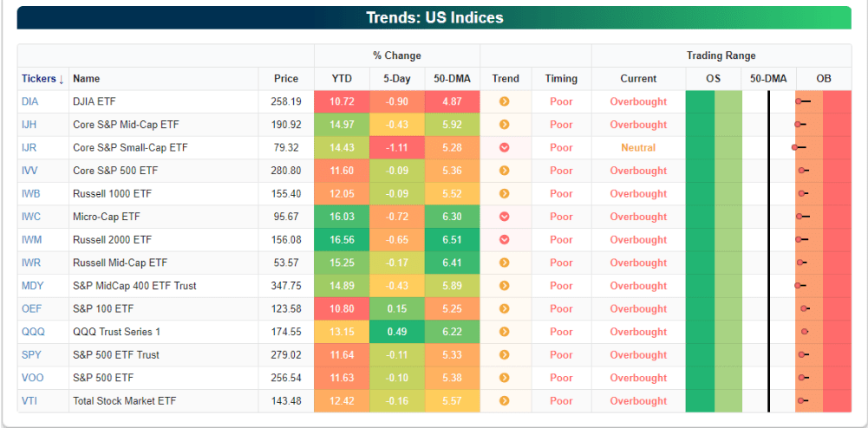Image resolution: width=868 pixels, height=428 pixels.
Task: Click the trading range dot for MDY
Action: (x=798, y=286)
